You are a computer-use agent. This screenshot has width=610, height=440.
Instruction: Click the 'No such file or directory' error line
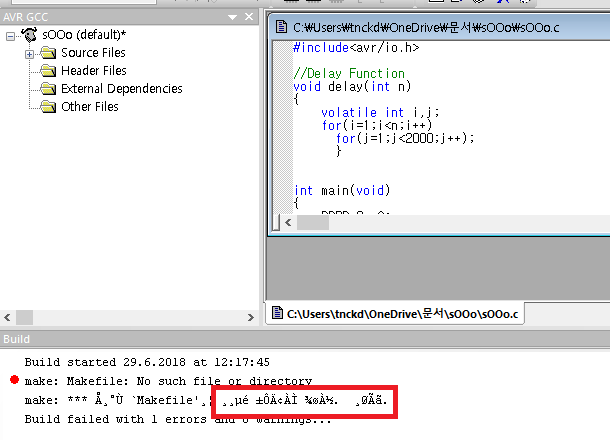coord(168,381)
